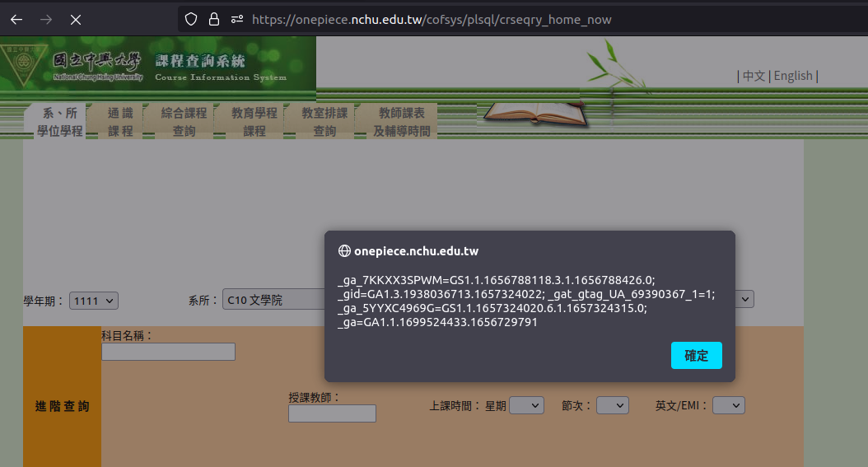Open the 星期 weekday dropdown
This screenshot has height=467, width=868.
point(526,405)
